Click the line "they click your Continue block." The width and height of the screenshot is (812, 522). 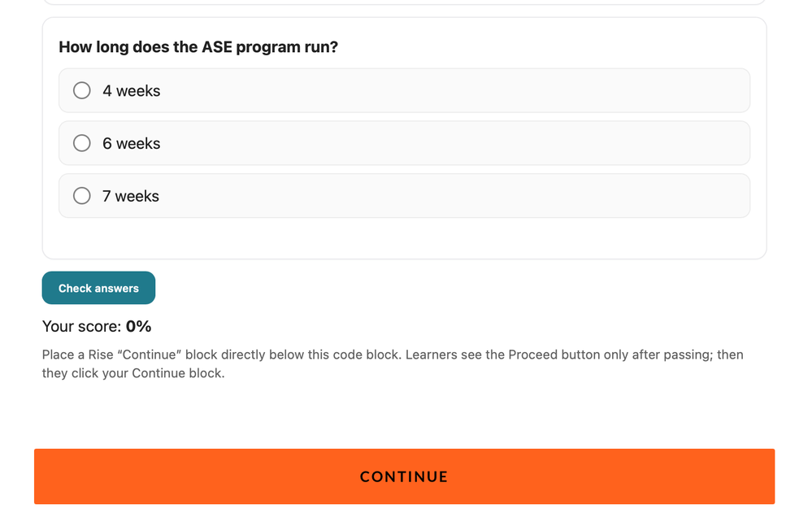point(133,374)
